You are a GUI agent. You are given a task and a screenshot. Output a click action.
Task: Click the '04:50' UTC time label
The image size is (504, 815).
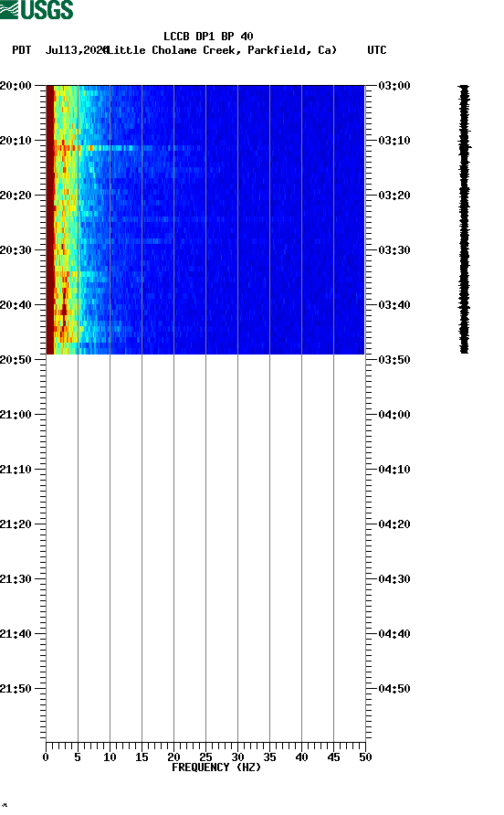(394, 689)
